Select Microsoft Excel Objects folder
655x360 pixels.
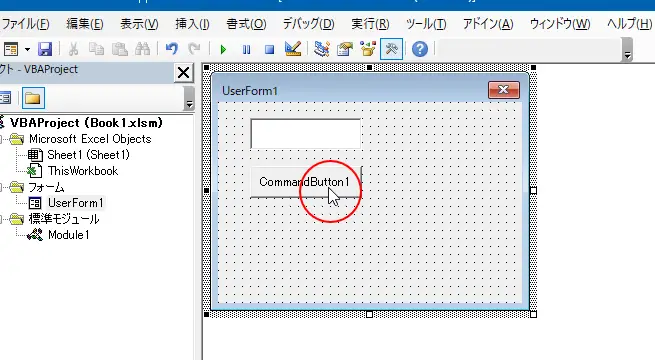tap(90, 139)
